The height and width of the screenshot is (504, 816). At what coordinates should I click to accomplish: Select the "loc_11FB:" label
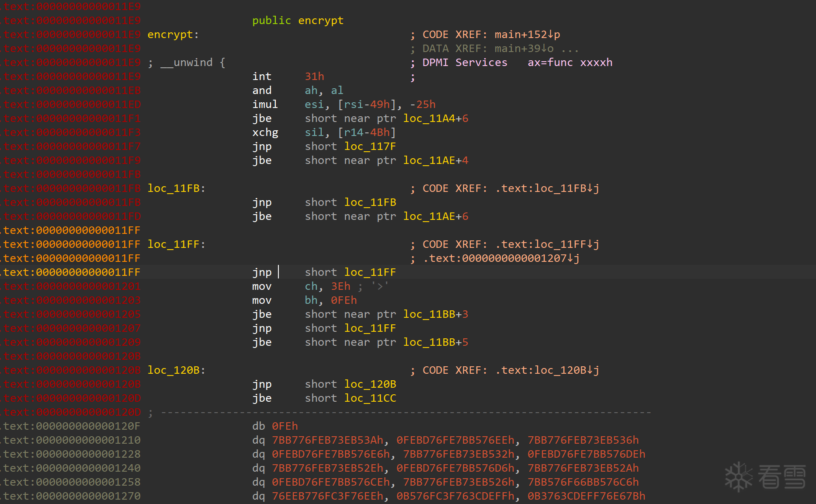177,188
